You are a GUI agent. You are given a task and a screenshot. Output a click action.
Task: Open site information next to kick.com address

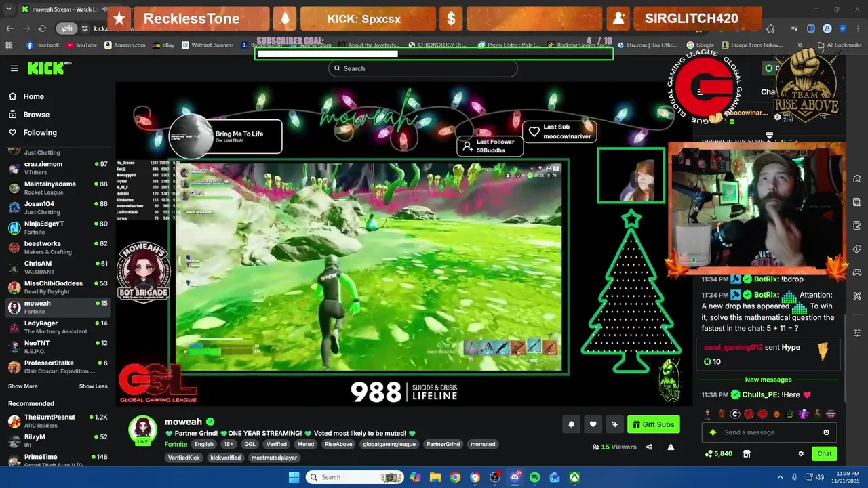click(85, 28)
